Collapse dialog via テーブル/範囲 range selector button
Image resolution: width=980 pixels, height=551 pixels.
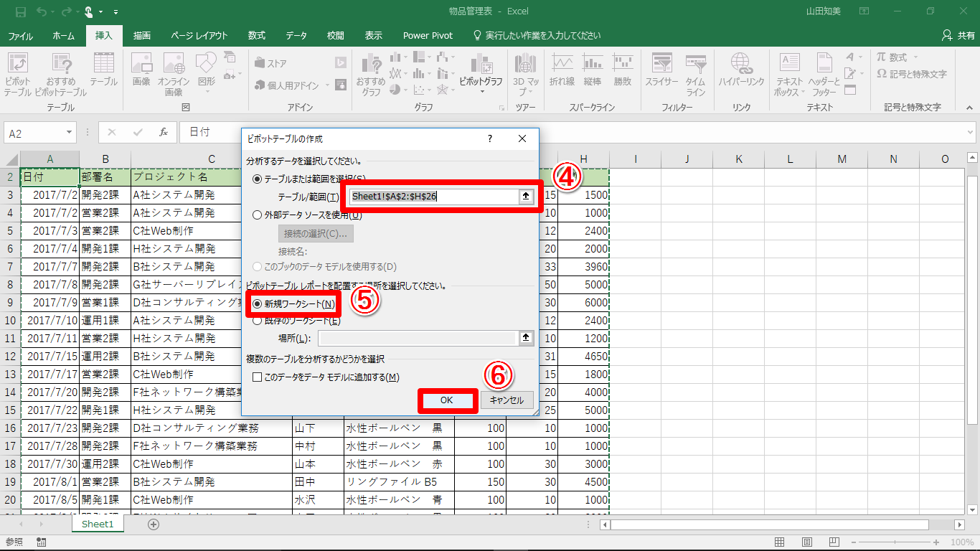[x=527, y=196]
